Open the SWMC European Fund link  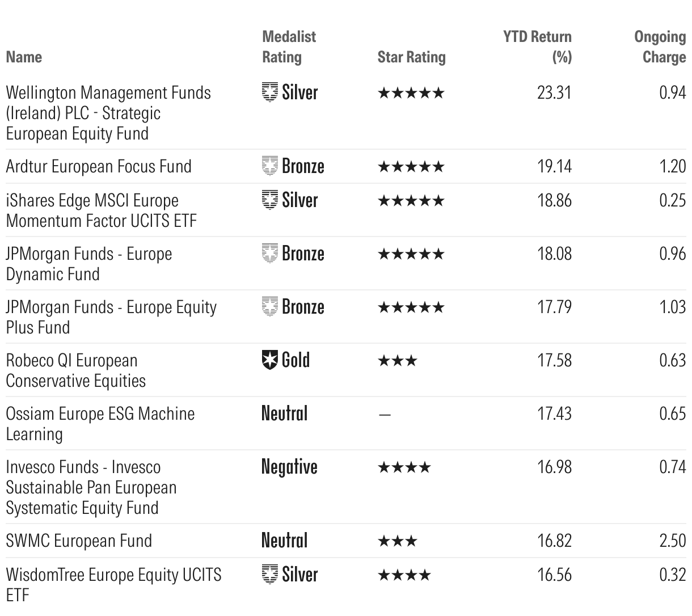pyautogui.click(x=79, y=541)
